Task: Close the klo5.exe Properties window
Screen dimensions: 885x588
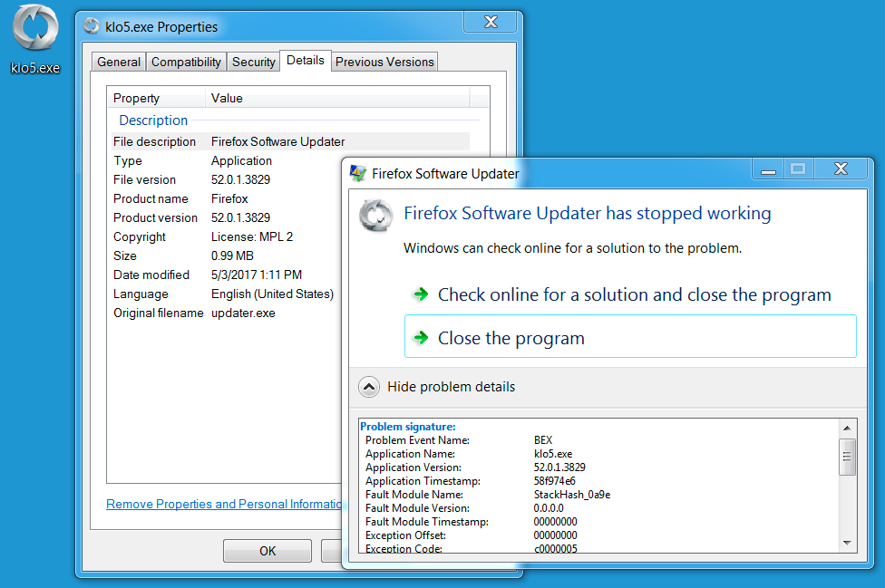Action: coord(491,22)
